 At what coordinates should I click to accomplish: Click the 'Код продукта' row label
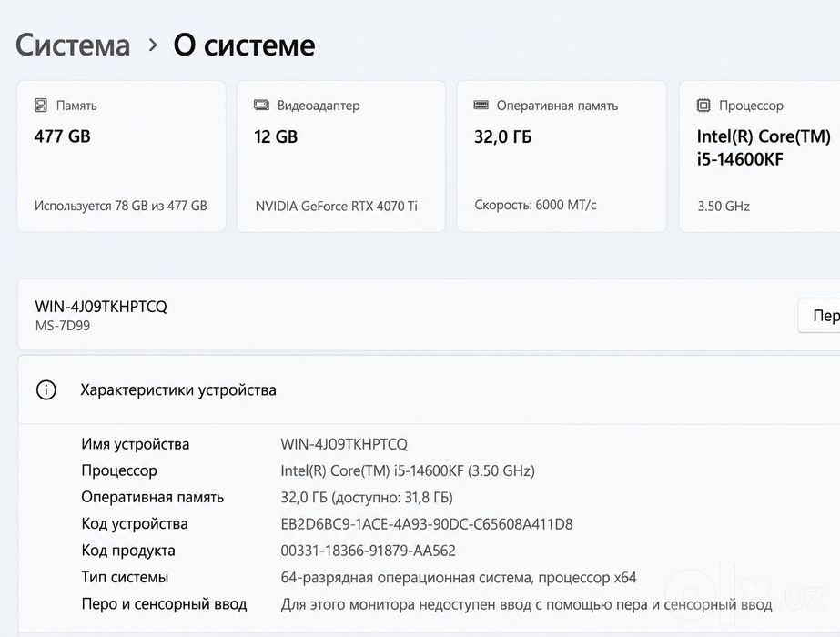pyautogui.click(x=128, y=551)
